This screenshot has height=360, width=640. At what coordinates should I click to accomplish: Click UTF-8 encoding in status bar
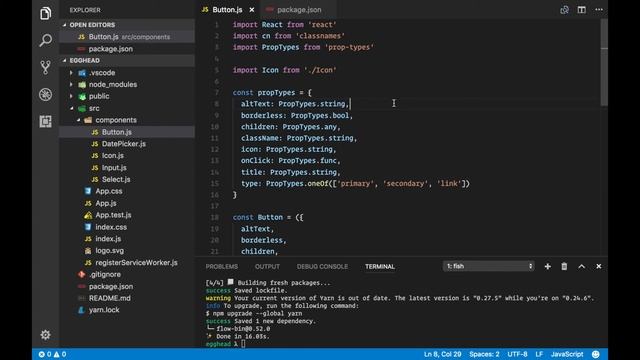(x=517, y=354)
